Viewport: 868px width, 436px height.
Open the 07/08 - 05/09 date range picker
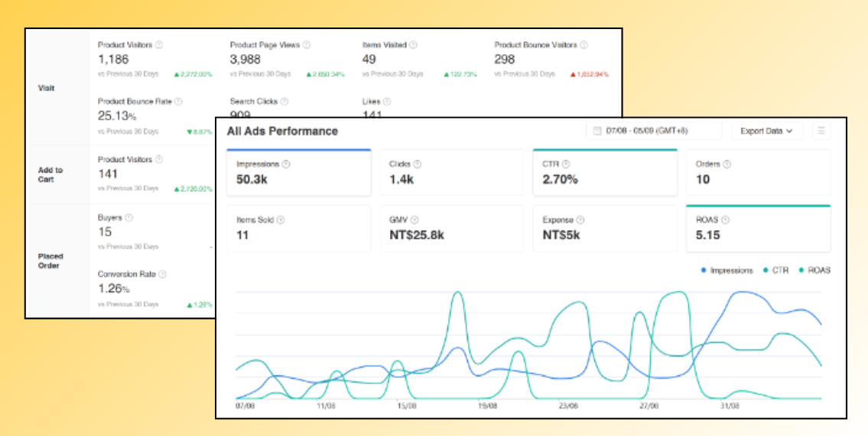[x=653, y=131]
